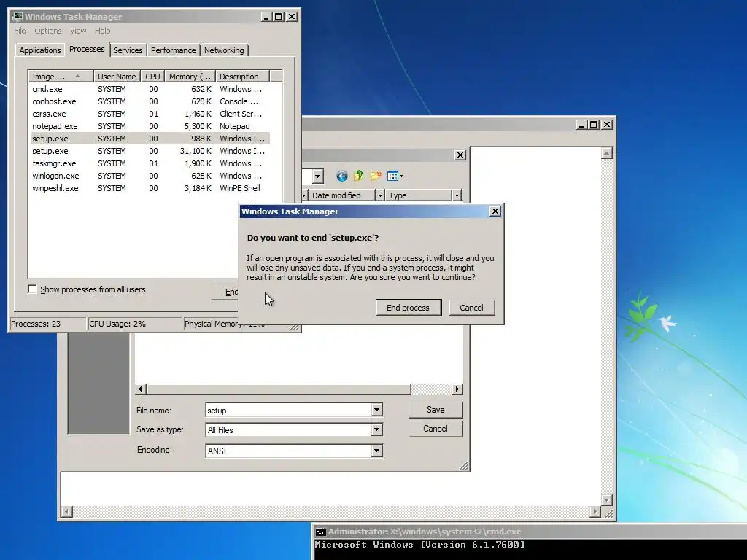Confirm with the End process button
The image size is (747, 560).
(x=409, y=308)
